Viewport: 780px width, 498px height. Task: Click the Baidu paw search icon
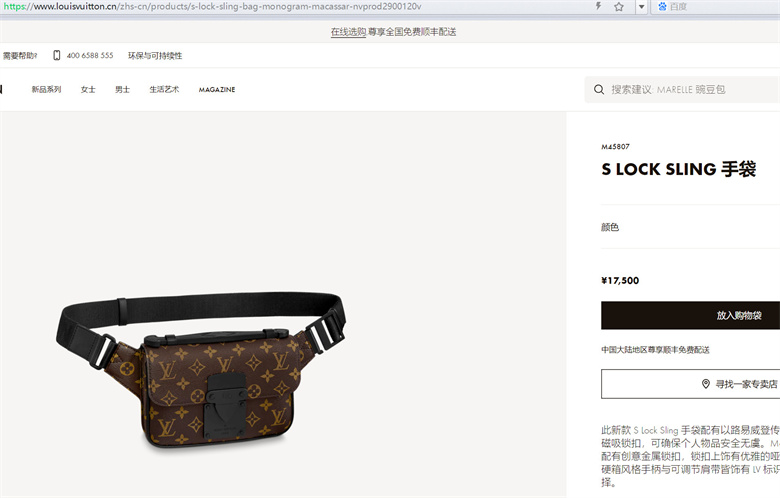[x=662, y=6]
